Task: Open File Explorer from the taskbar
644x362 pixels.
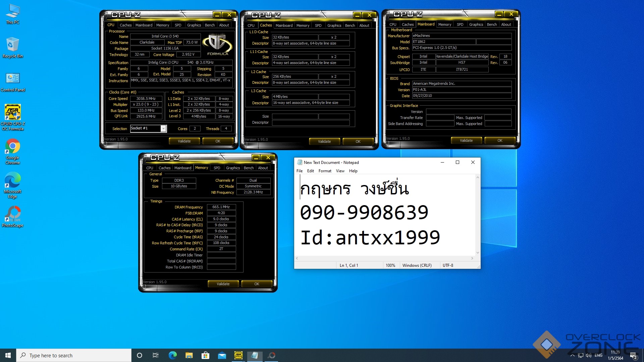Action: tap(189, 355)
